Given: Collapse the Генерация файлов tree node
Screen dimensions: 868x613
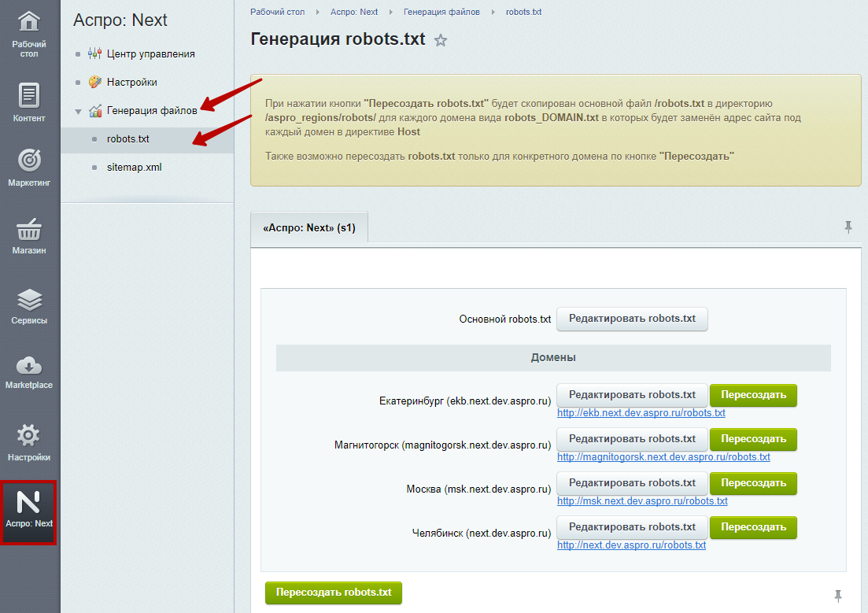Looking at the screenshot, I should pos(79,111).
